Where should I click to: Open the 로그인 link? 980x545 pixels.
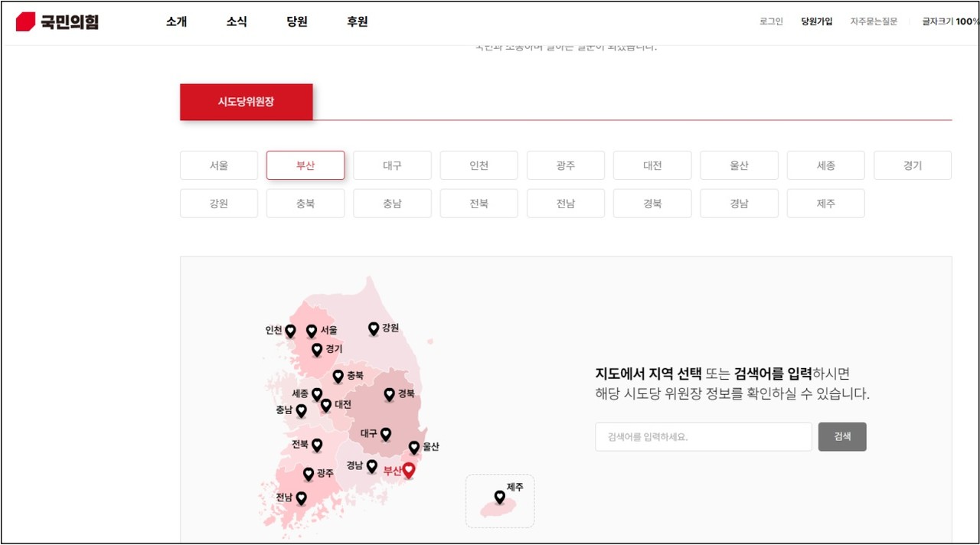pyautogui.click(x=770, y=22)
